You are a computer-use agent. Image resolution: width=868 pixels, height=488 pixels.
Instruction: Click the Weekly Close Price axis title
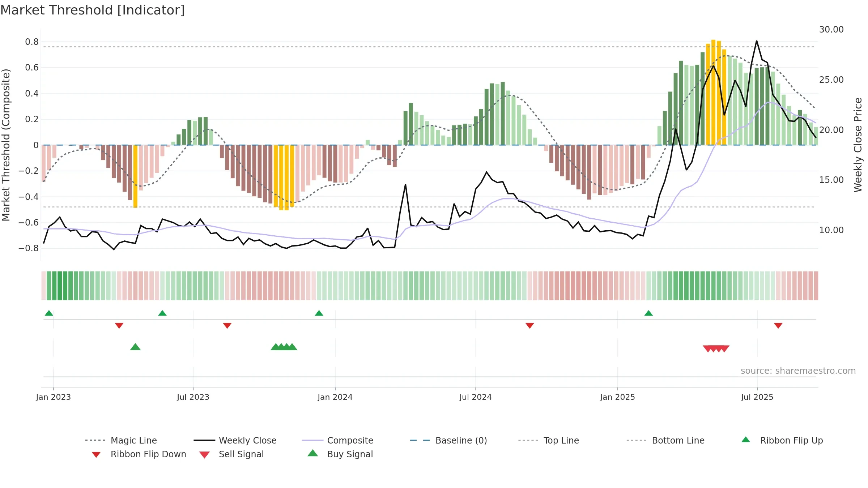(x=858, y=145)
